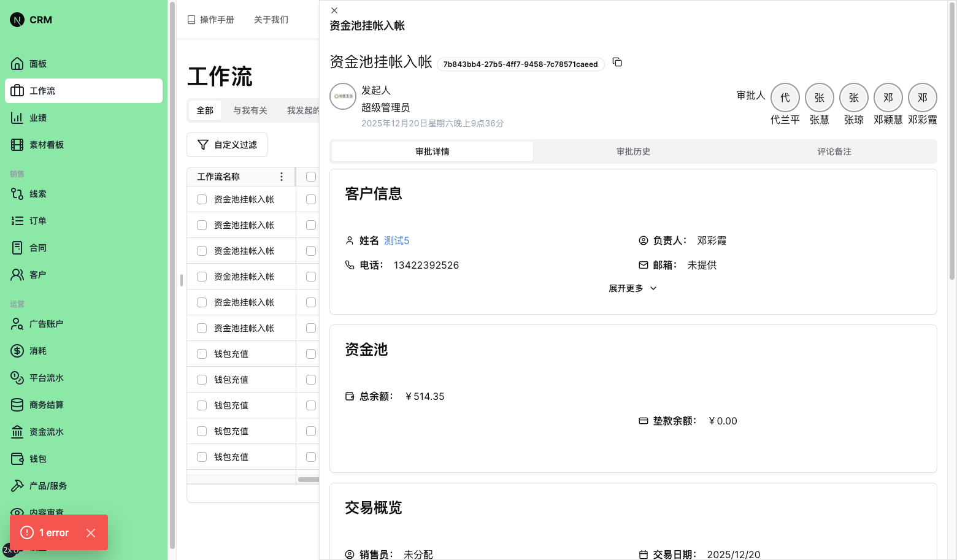Select the first 钱包充值 row checkbox
The height and width of the screenshot is (560, 957).
click(x=201, y=353)
